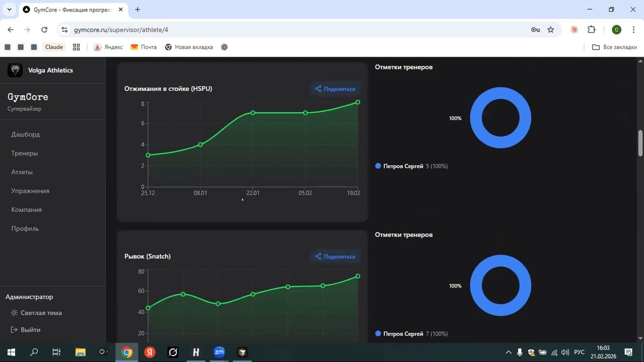Click the Петров Сергей 5 (100%) legend entry
644x362 pixels.
[x=411, y=166]
